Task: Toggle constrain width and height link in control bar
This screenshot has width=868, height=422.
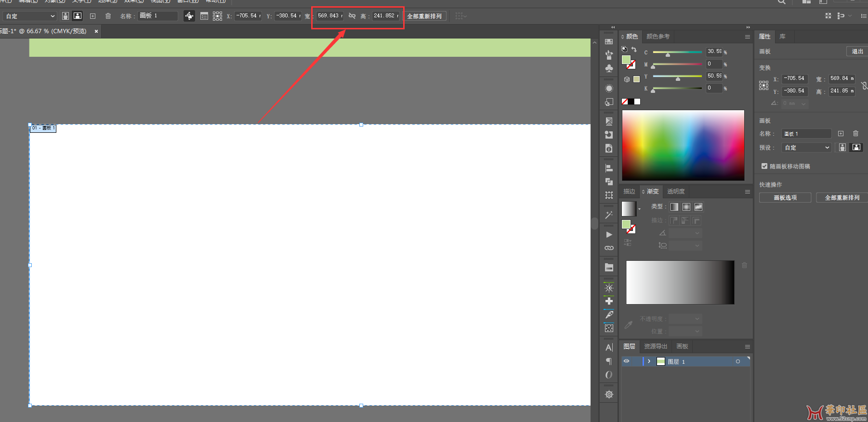Action: pos(352,16)
